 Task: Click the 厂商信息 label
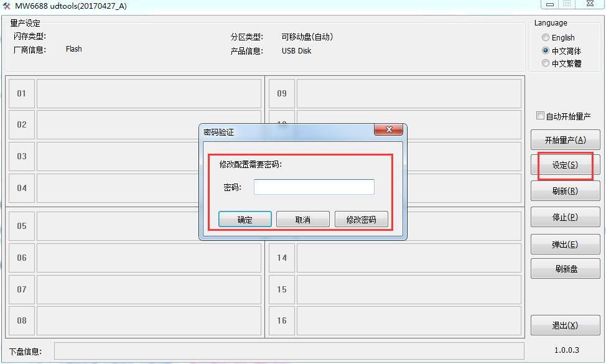(30, 50)
